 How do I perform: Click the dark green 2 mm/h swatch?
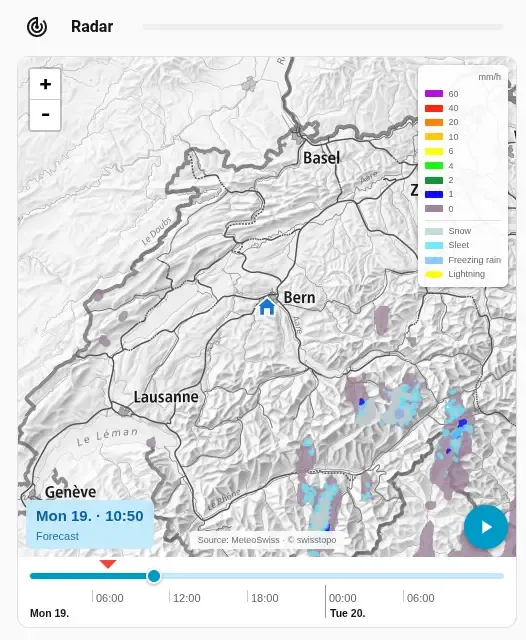[x=434, y=180]
